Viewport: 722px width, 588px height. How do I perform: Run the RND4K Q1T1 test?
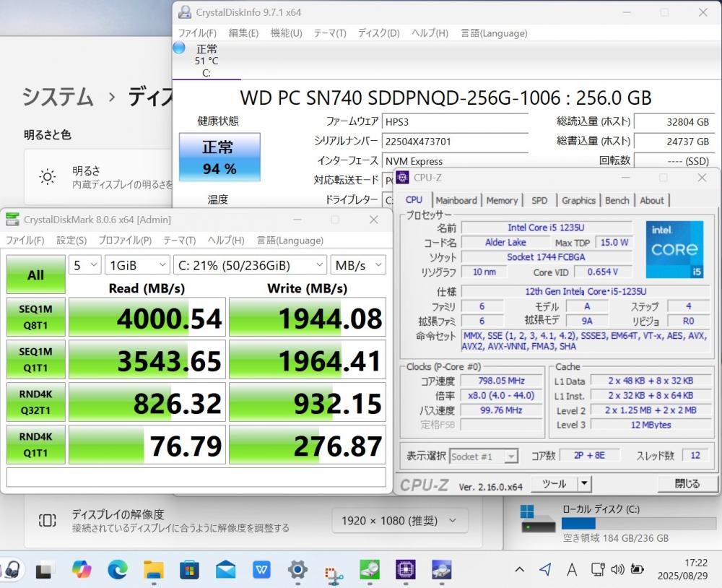point(36,444)
